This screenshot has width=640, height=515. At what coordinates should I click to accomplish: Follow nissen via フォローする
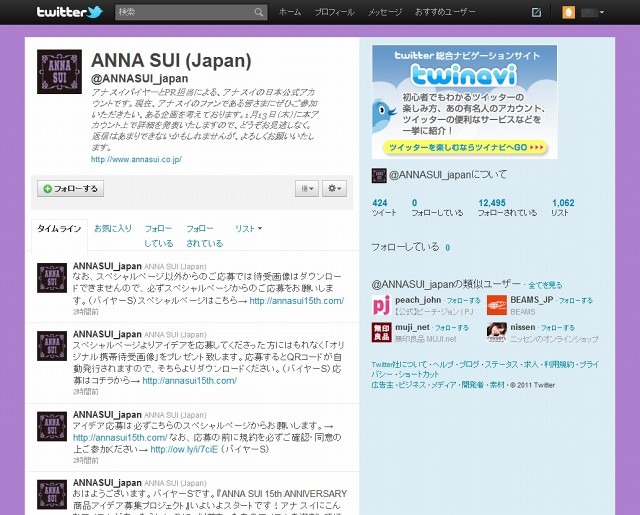click(558, 328)
